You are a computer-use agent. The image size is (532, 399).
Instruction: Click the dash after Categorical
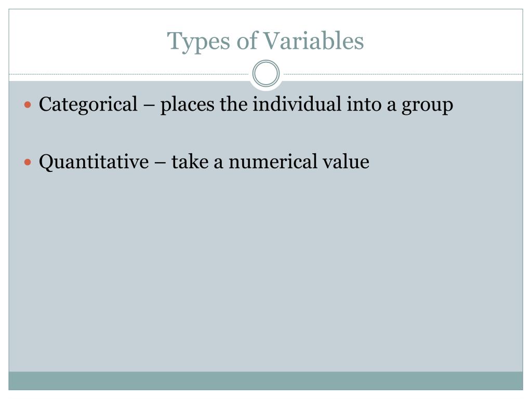149,105
